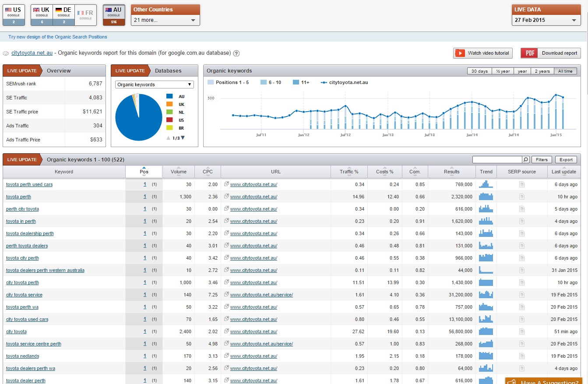The height and width of the screenshot is (384, 588).
Task: Click Watch video tutorial button
Action: coord(483,53)
